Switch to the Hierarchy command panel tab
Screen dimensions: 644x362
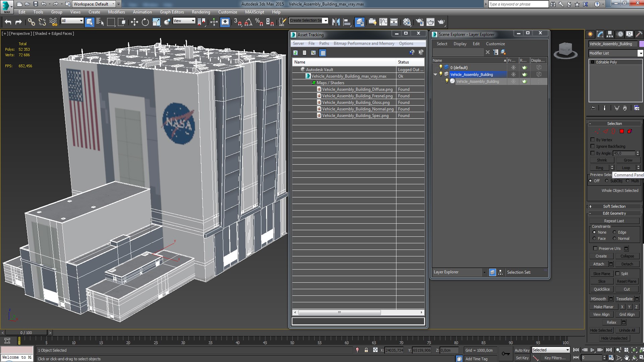pos(610,34)
